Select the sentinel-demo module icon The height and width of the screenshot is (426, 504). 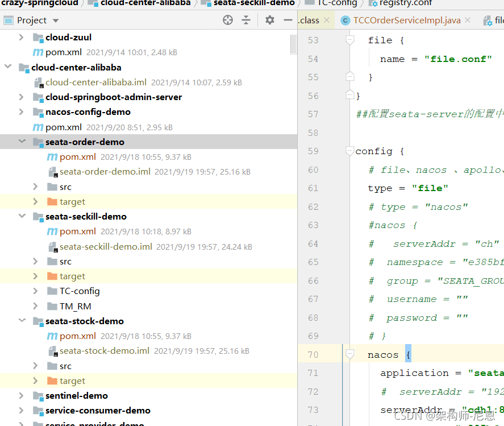click(38, 396)
